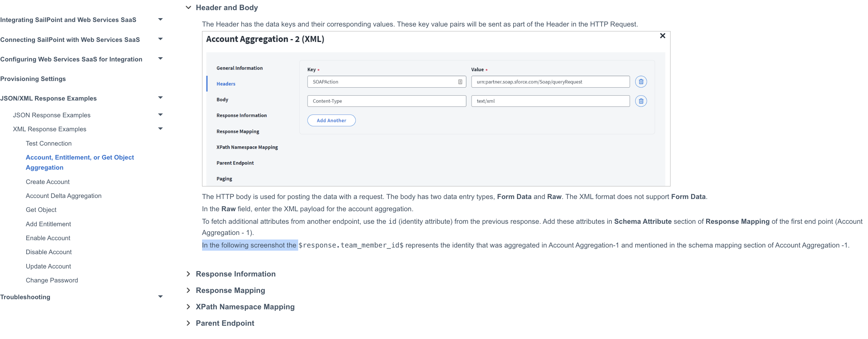Screen dimensions: 868x339
Task: Expand the Parent Endpoint section
Action: pyautogui.click(x=188, y=323)
